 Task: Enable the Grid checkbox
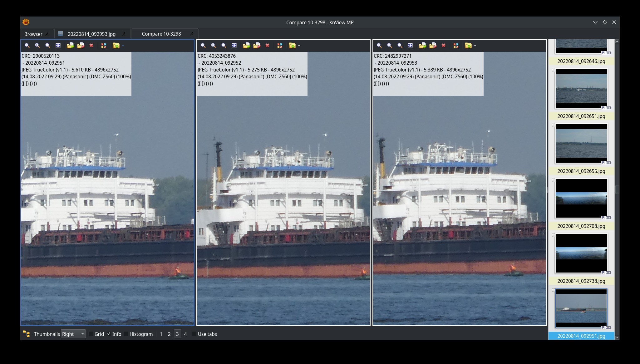pyautogui.click(x=91, y=334)
